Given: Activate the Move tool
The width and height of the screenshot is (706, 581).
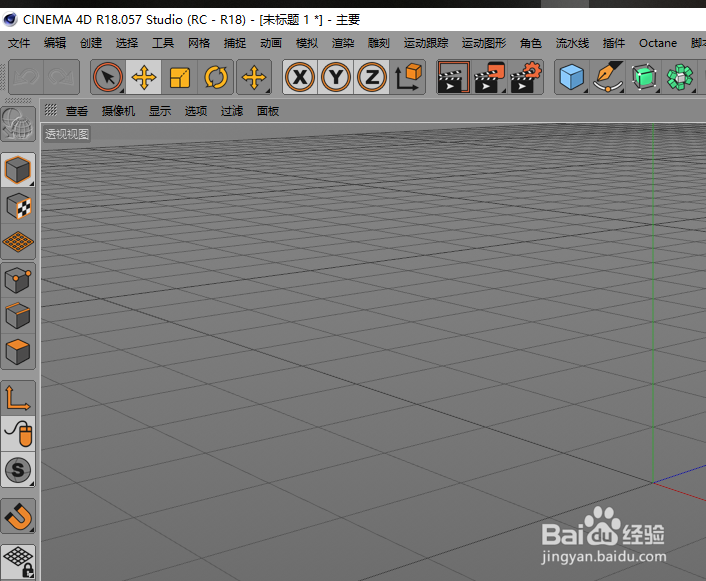Looking at the screenshot, I should click(x=144, y=77).
